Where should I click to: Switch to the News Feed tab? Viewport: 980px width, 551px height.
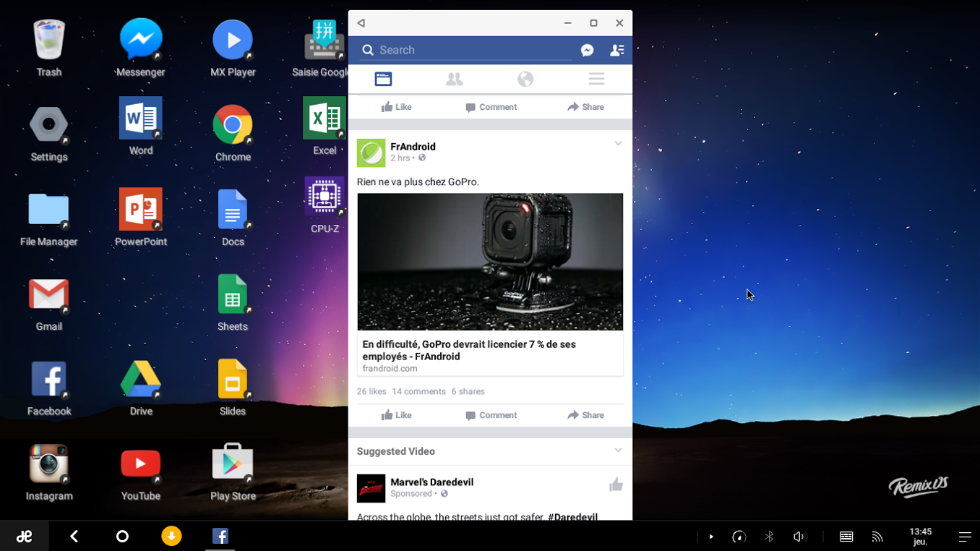click(x=383, y=79)
